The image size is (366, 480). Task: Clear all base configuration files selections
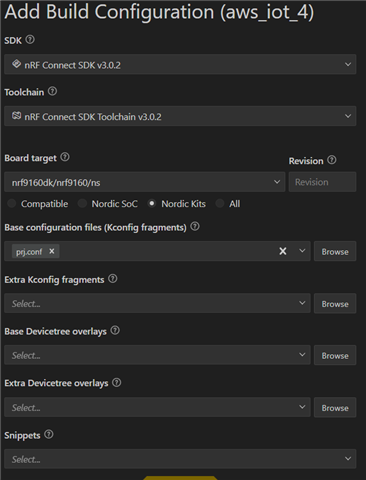tap(283, 251)
